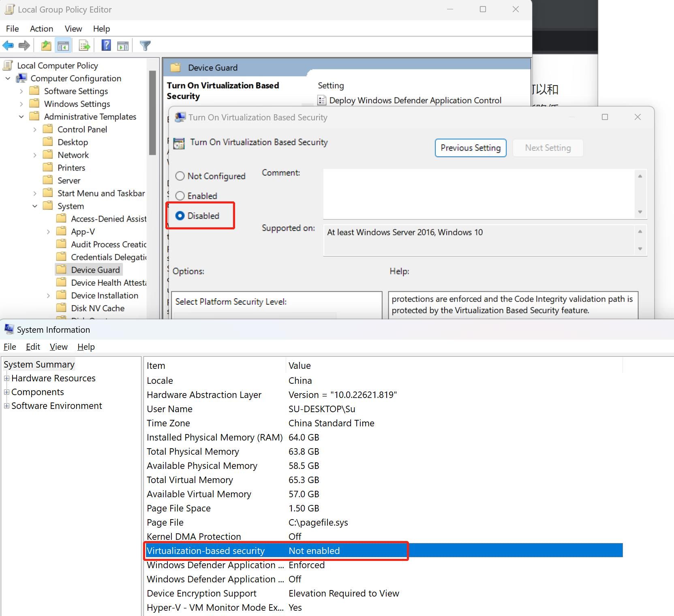Screen dimensions: 674x616
Task: Click the Software Settings folder icon
Action: pos(35,91)
